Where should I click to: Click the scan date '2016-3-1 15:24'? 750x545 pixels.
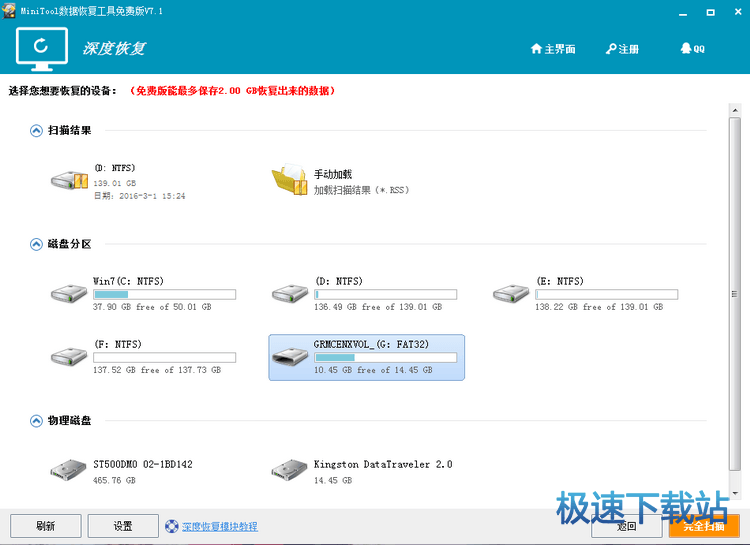(152, 196)
